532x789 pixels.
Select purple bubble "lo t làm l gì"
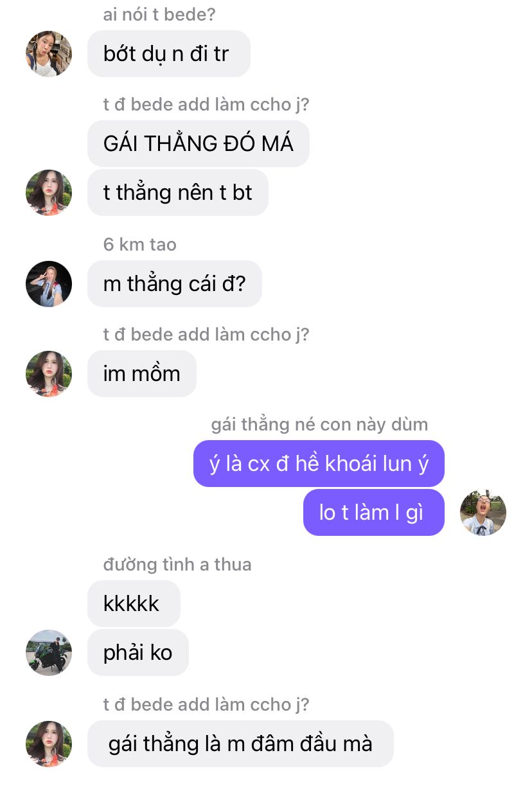(374, 512)
